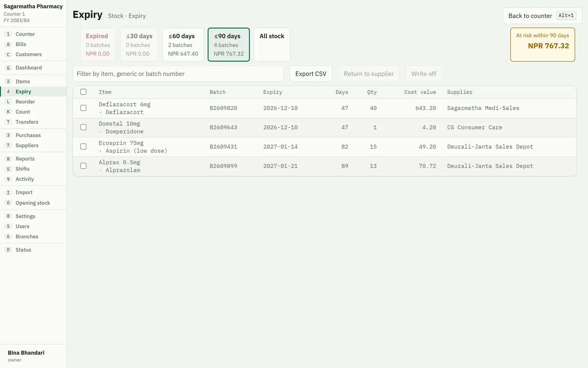Switch to the ≤30 days tab

(139, 45)
